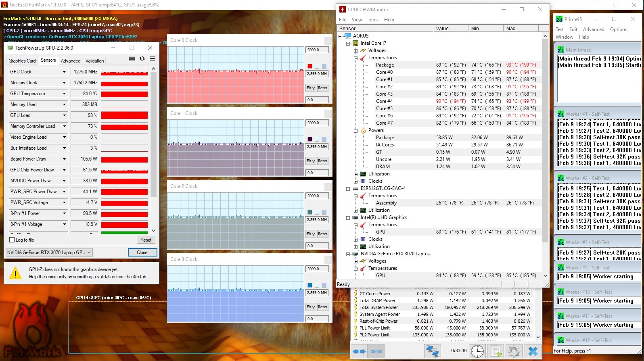Click the Intel Core i7 processor icon

click(x=355, y=43)
